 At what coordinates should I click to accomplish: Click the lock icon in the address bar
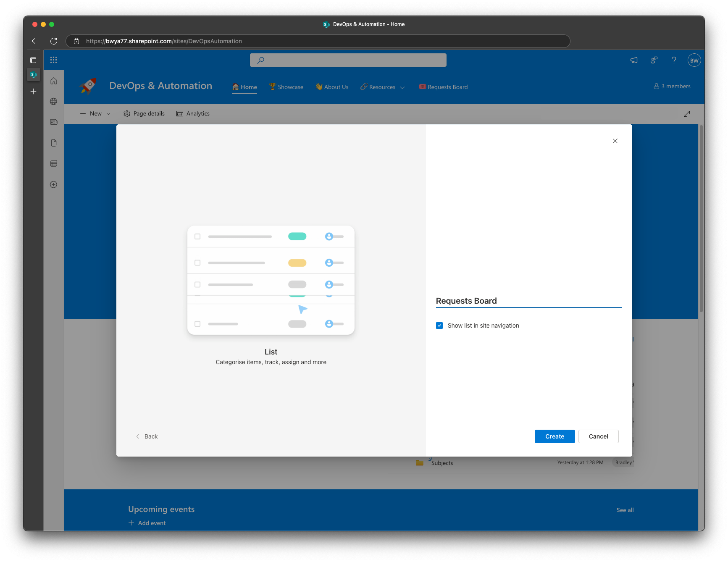76,41
